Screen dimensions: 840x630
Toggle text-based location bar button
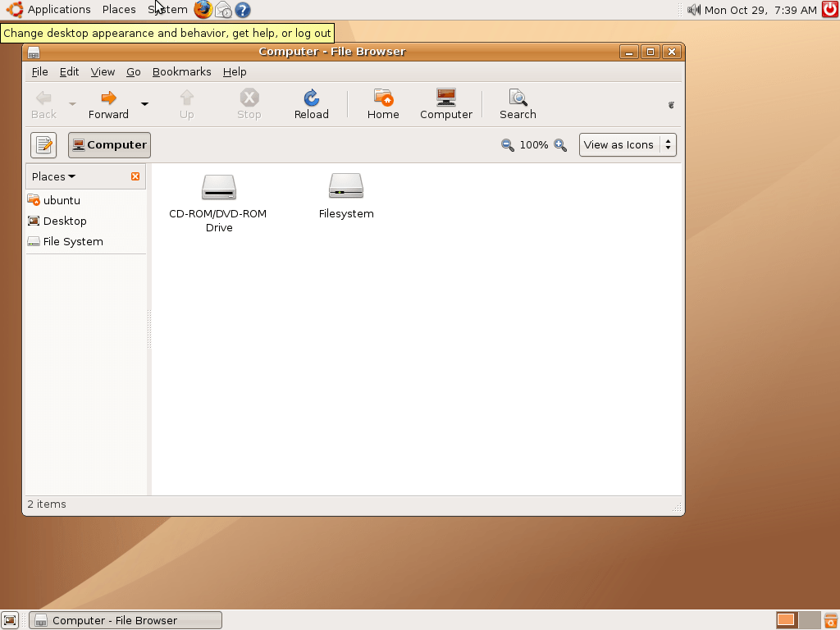pos(43,145)
